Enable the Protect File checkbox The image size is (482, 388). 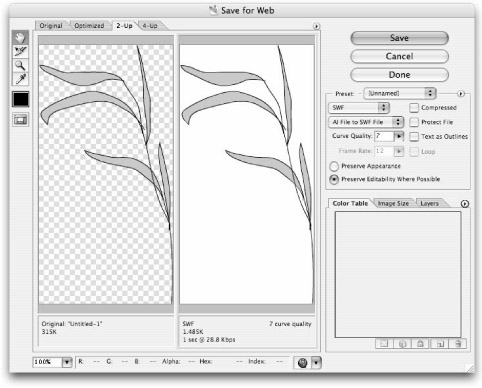pos(414,122)
